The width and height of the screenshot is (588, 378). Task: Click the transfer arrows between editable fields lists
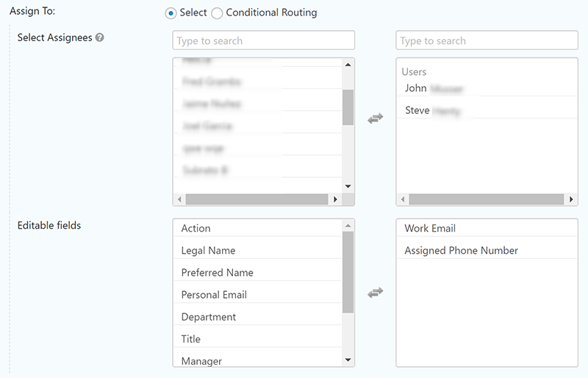click(375, 293)
